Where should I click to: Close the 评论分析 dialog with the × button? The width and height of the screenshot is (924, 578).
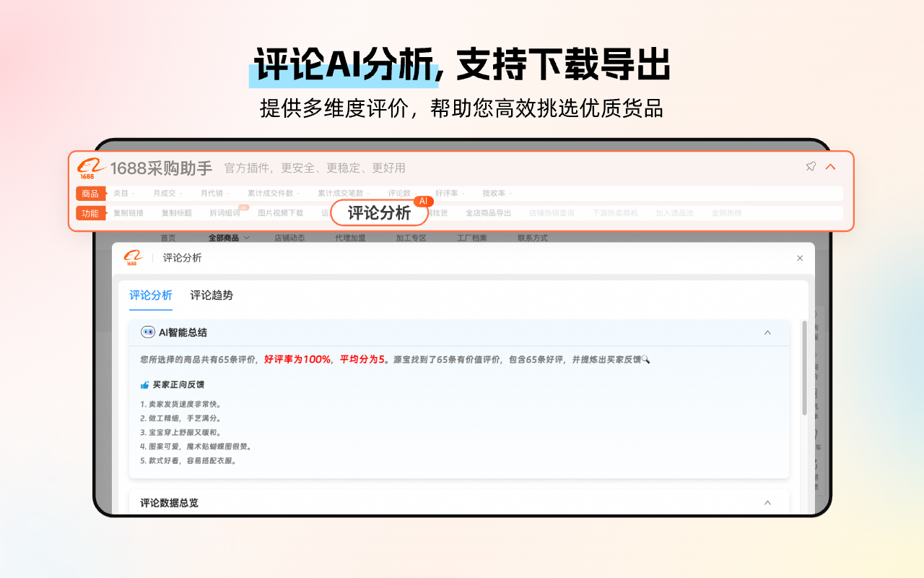pyautogui.click(x=799, y=258)
